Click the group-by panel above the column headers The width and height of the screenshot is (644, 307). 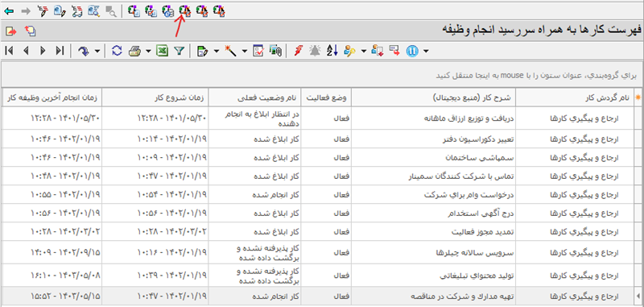[x=321, y=75]
